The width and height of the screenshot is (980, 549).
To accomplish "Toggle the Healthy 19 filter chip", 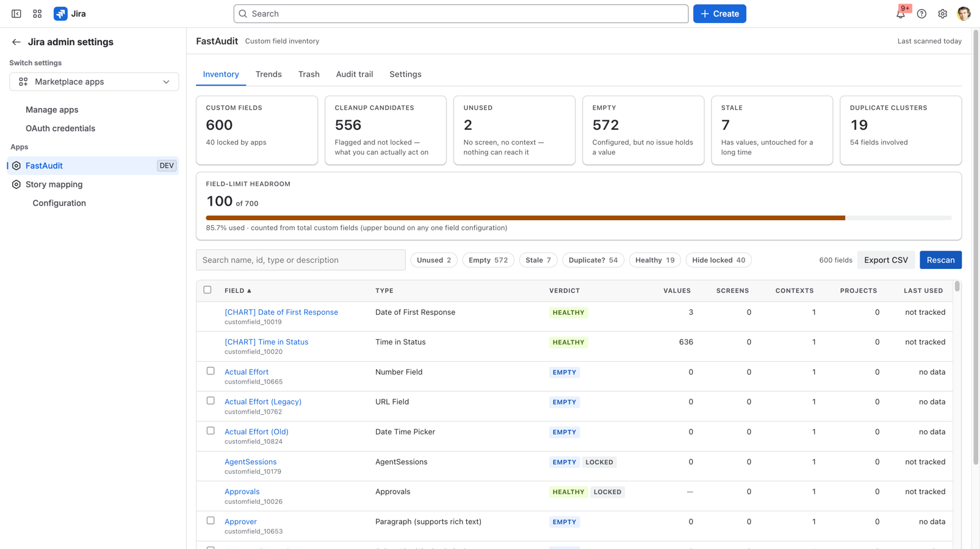I will pyautogui.click(x=655, y=260).
